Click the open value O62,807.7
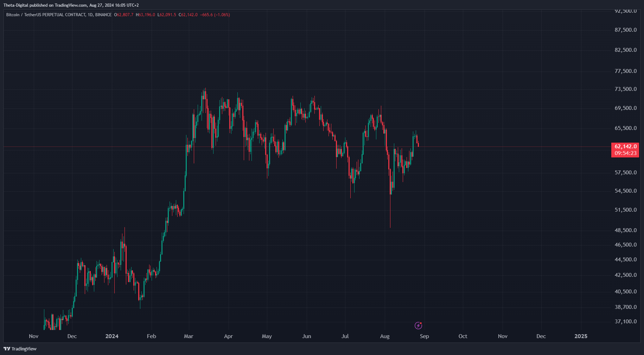Image resolution: width=644 pixels, height=355 pixels. click(x=124, y=15)
